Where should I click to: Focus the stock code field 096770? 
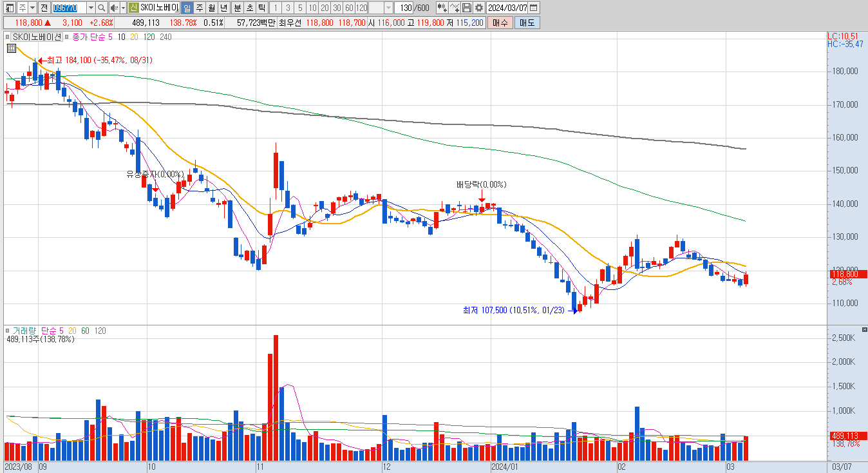(68, 8)
